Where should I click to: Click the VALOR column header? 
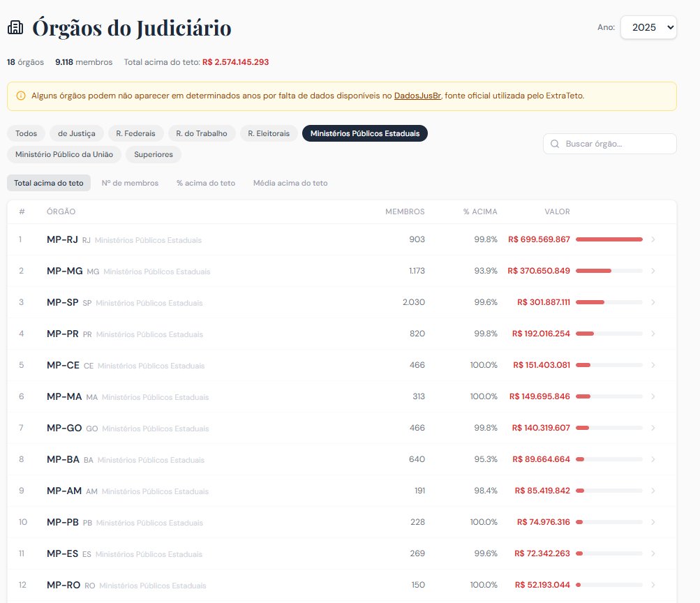(x=557, y=211)
